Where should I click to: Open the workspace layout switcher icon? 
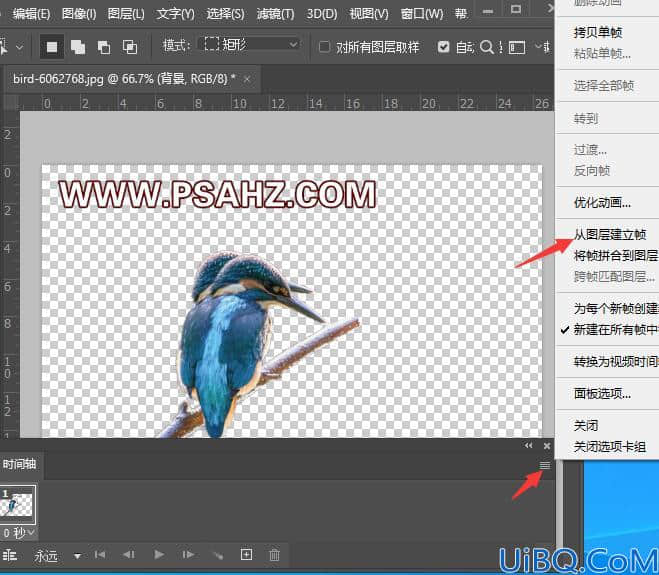[517, 47]
